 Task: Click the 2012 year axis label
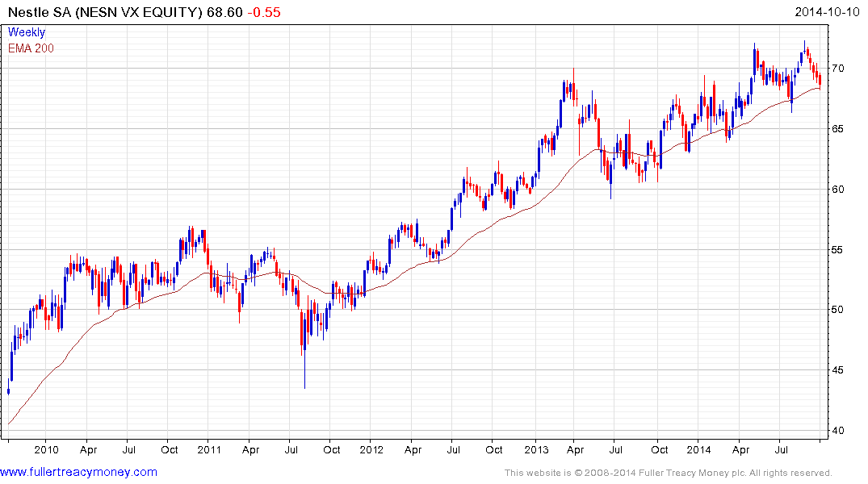[371, 449]
